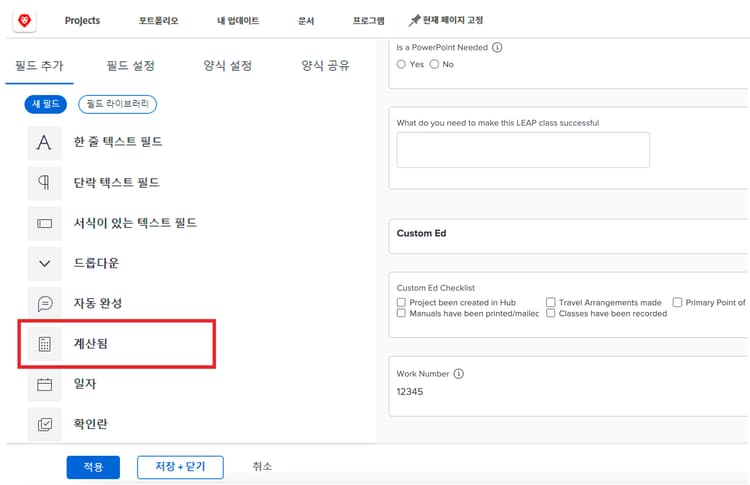The width and height of the screenshot is (750, 485).
Task: Open the 프로그램 menu item
Action: (368, 21)
